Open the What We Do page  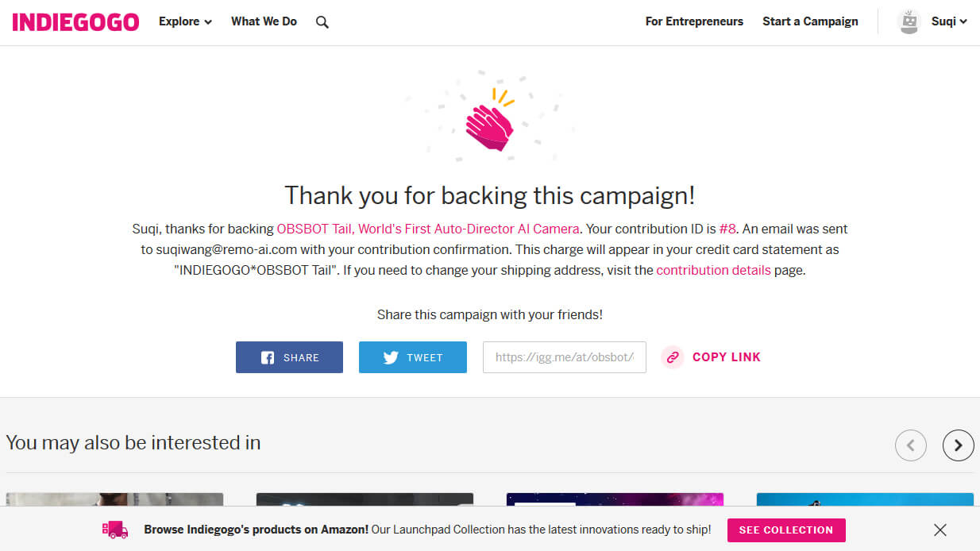click(264, 21)
